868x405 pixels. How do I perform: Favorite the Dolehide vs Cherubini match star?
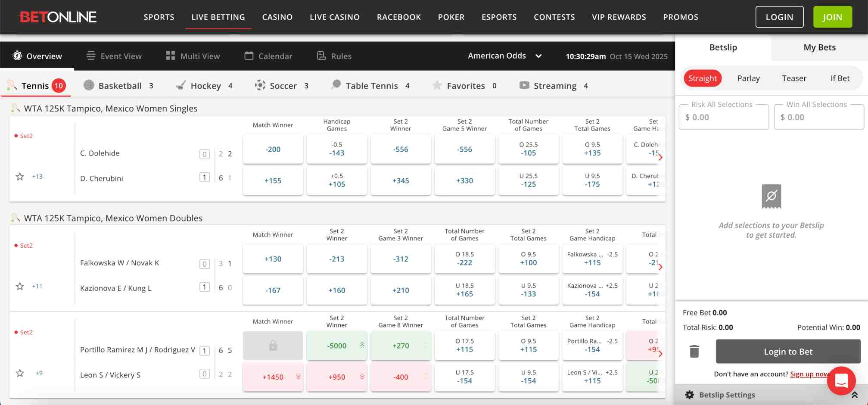[x=19, y=176]
